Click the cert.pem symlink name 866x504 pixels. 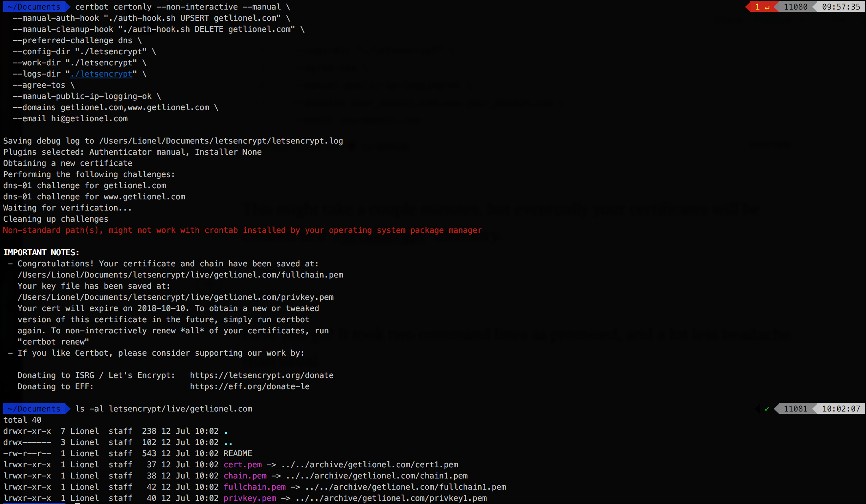click(x=243, y=465)
